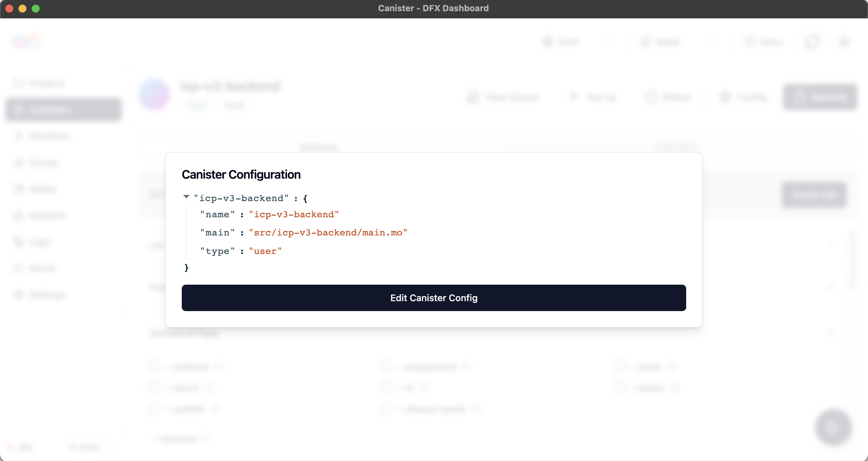868x461 pixels.
Task: Click the Canister Configuration dialog heading
Action: (241, 174)
